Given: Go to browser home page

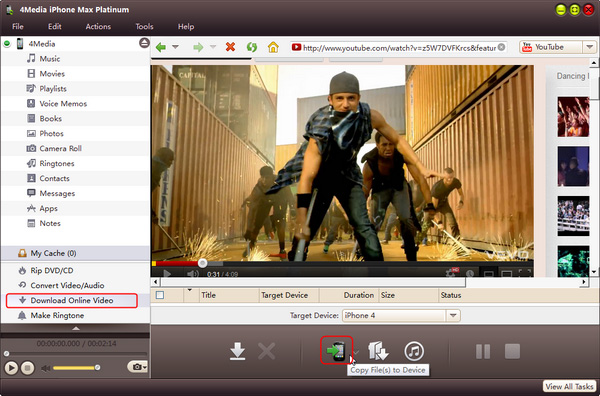Looking at the screenshot, I should (273, 47).
